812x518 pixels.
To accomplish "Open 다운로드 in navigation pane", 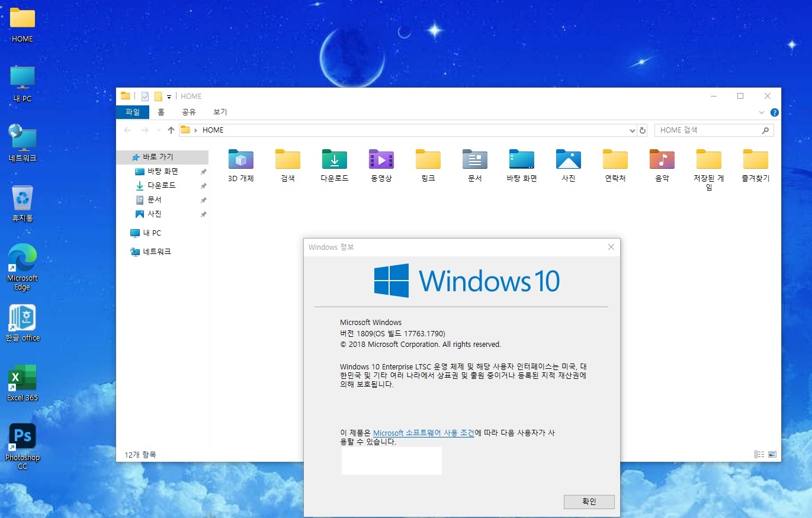I will tap(163, 185).
